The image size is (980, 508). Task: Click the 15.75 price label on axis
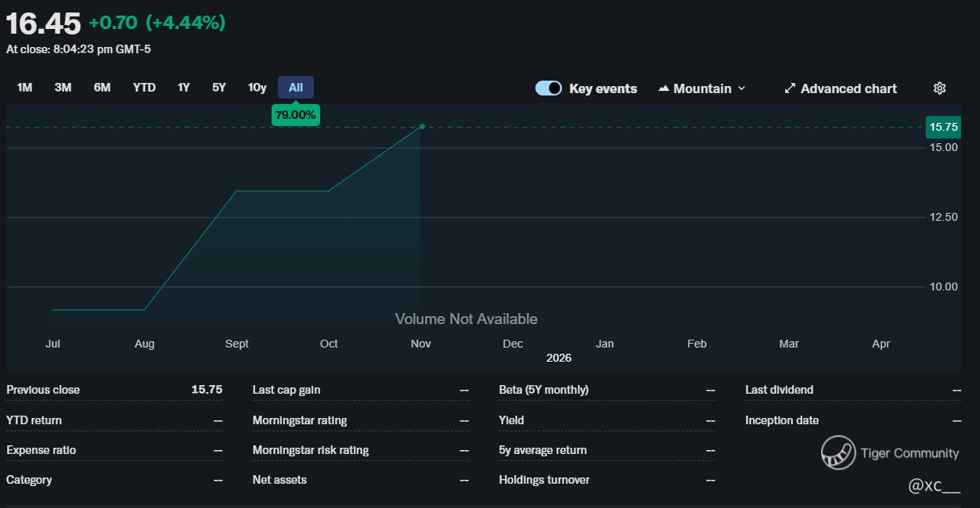(x=942, y=127)
